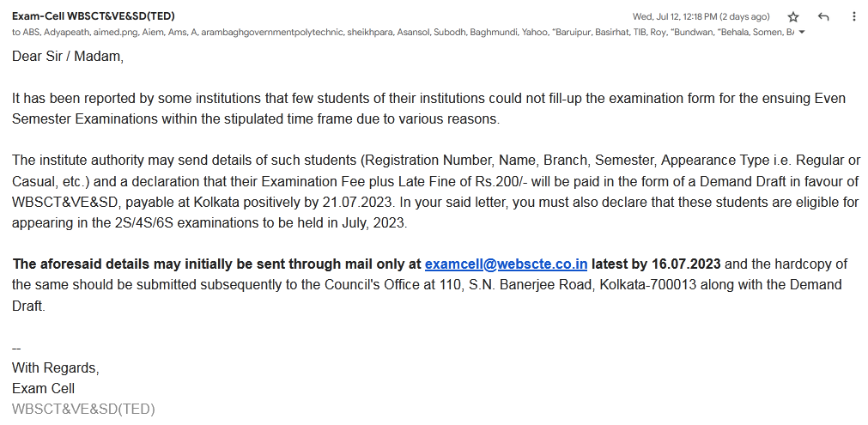
Task: Click the bold date 16.07.2023
Action: (686, 264)
